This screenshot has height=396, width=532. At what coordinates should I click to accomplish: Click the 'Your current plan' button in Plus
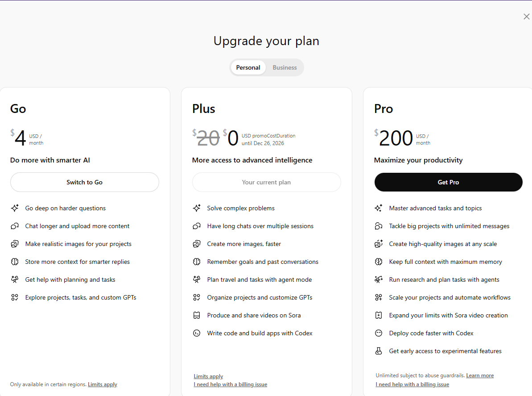point(266,182)
